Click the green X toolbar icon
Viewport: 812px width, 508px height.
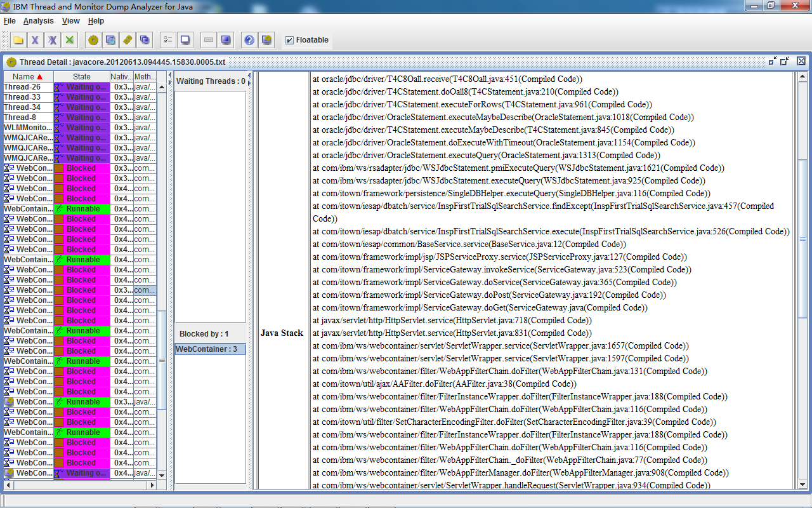click(x=70, y=40)
